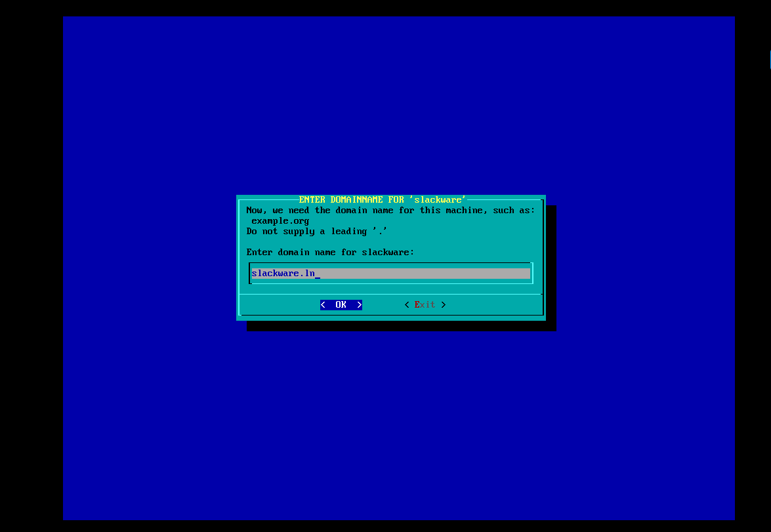The height and width of the screenshot is (532, 771).
Task: Click the horizontal separator line above the buttons
Action: point(390,295)
